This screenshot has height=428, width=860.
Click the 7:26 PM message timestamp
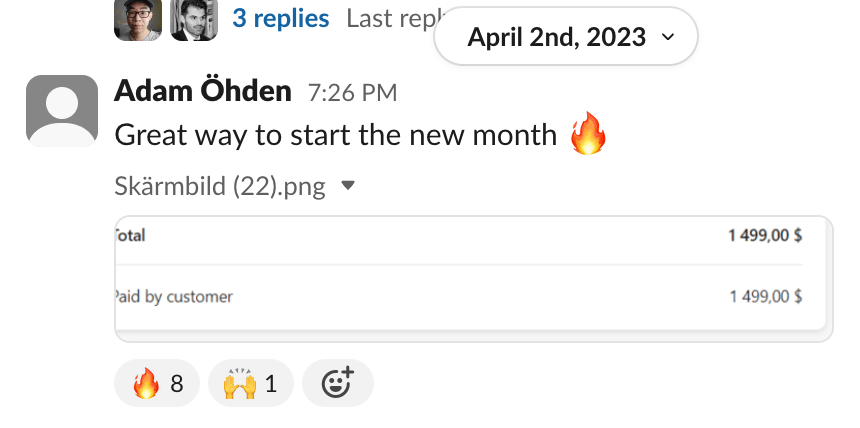(352, 93)
